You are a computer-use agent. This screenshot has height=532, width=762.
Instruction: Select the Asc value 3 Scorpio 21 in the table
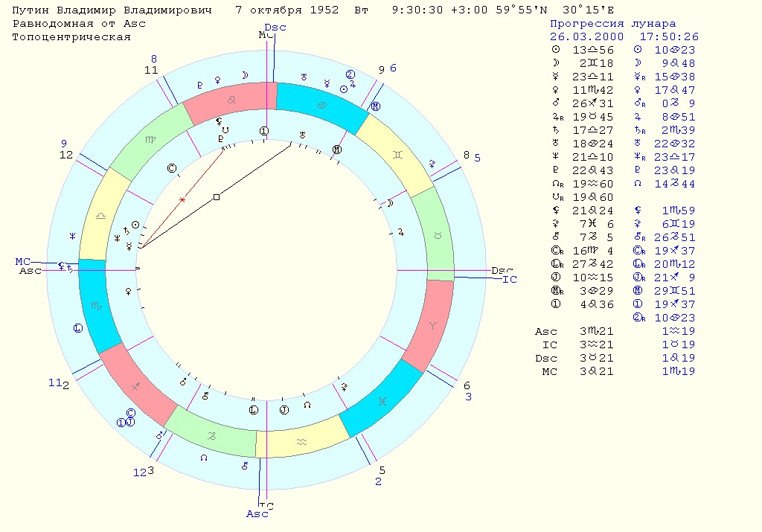596,331
